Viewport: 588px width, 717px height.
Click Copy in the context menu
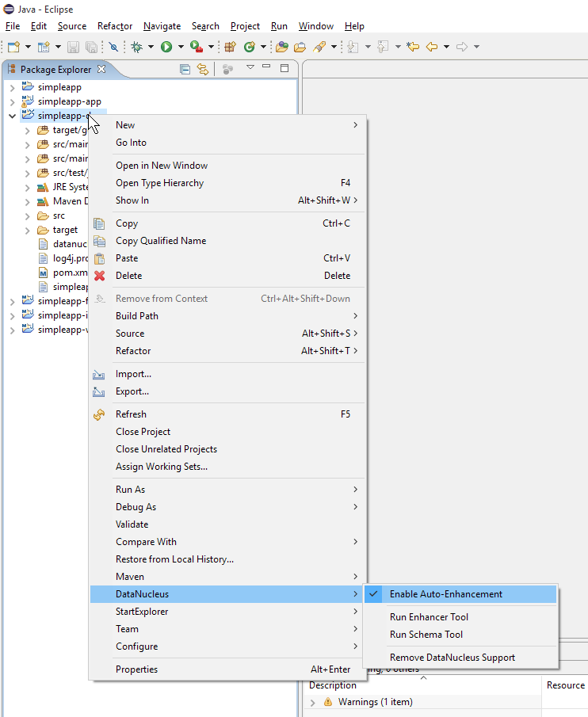[227, 223]
